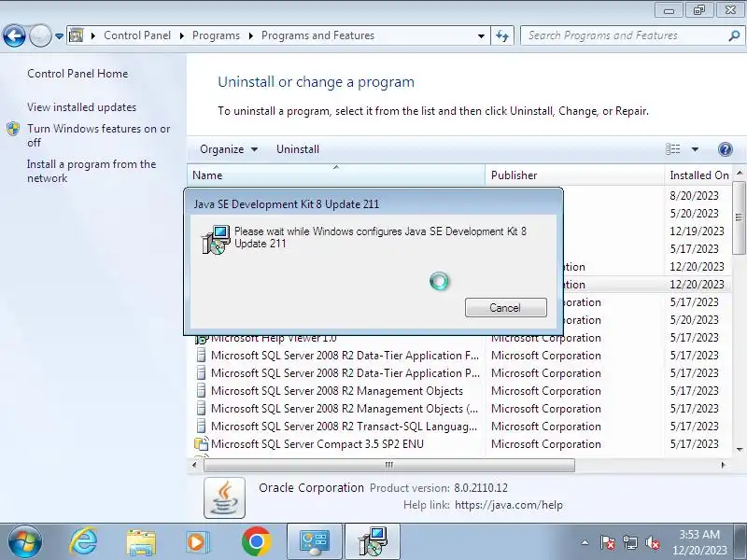Open the recent pages dropdown arrow
The width and height of the screenshot is (747, 560).
click(59, 35)
